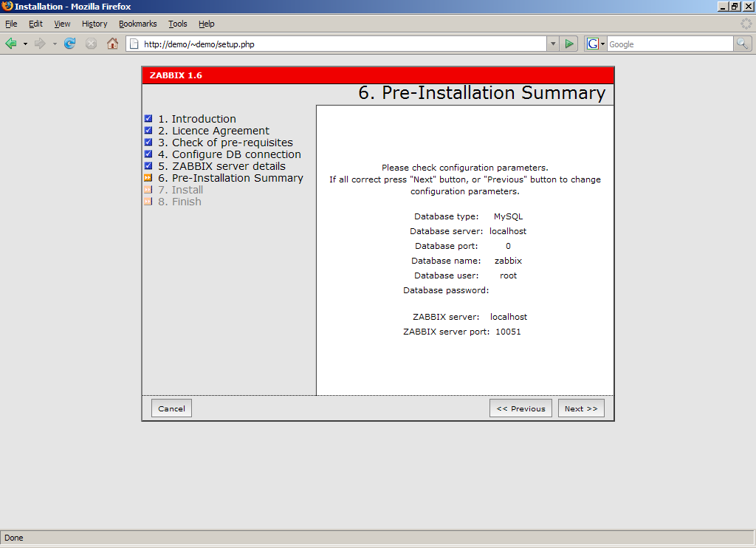Click the checkmark beside 2. Licence Agreement

point(148,131)
